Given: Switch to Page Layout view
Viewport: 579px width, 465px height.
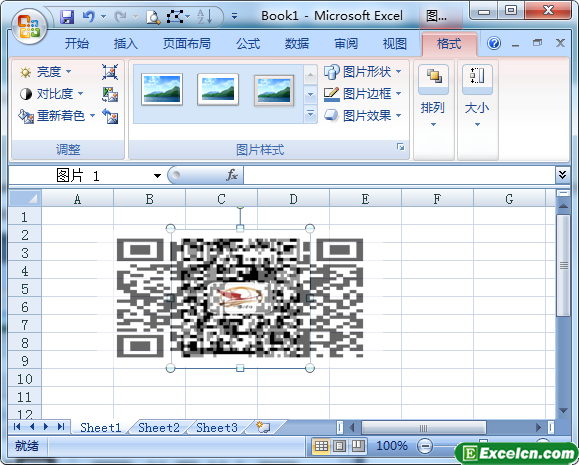Looking at the screenshot, I should tap(340, 447).
